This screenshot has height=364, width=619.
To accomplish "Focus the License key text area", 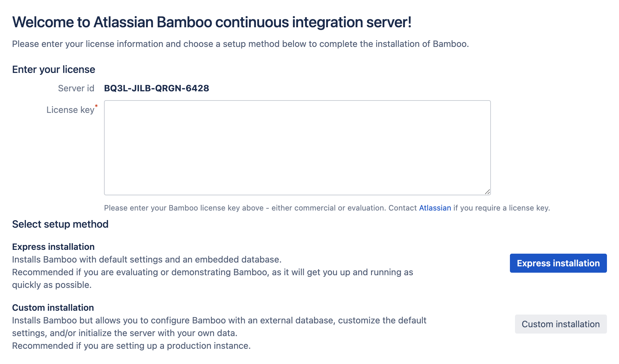I will coord(297,148).
